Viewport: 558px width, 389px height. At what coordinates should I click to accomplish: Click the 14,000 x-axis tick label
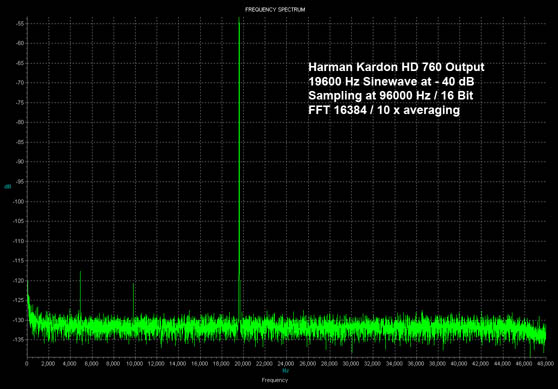pyautogui.click(x=178, y=364)
